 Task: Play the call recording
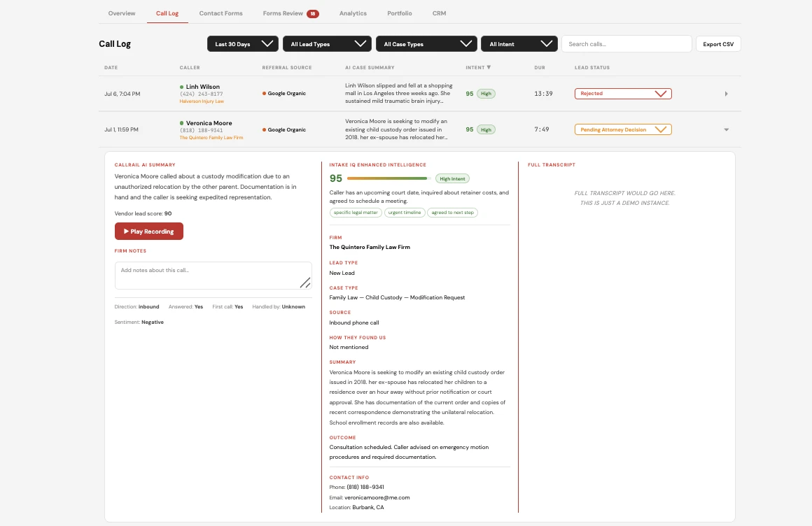(149, 232)
